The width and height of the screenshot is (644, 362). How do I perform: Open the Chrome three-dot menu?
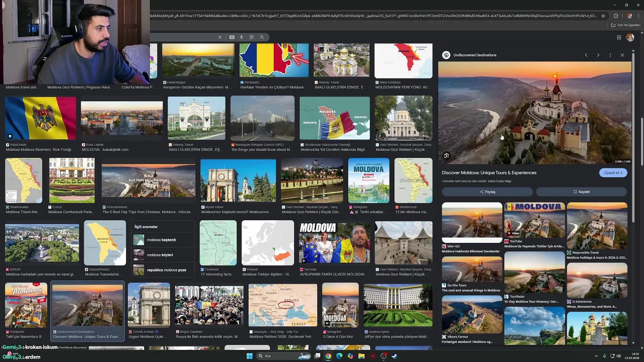[x=638, y=16]
